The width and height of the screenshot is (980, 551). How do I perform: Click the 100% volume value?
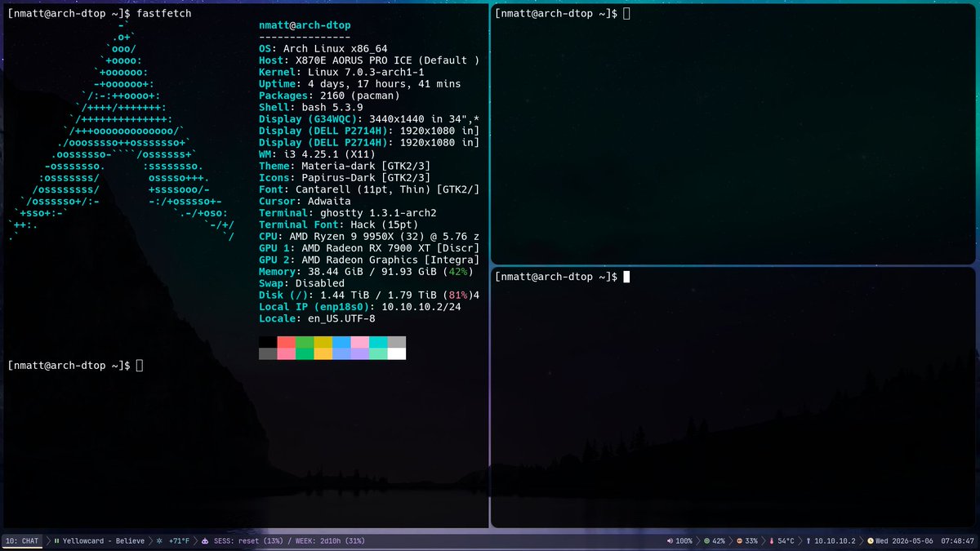click(x=684, y=541)
